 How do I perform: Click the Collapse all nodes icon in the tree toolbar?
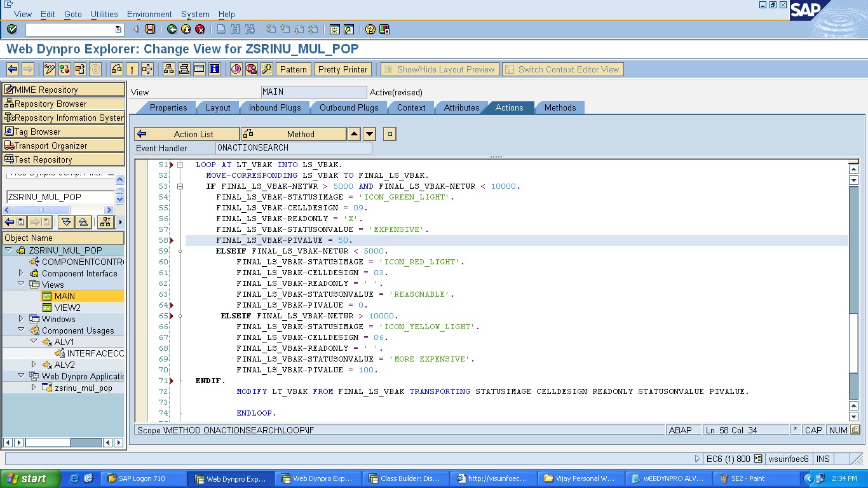click(83, 222)
